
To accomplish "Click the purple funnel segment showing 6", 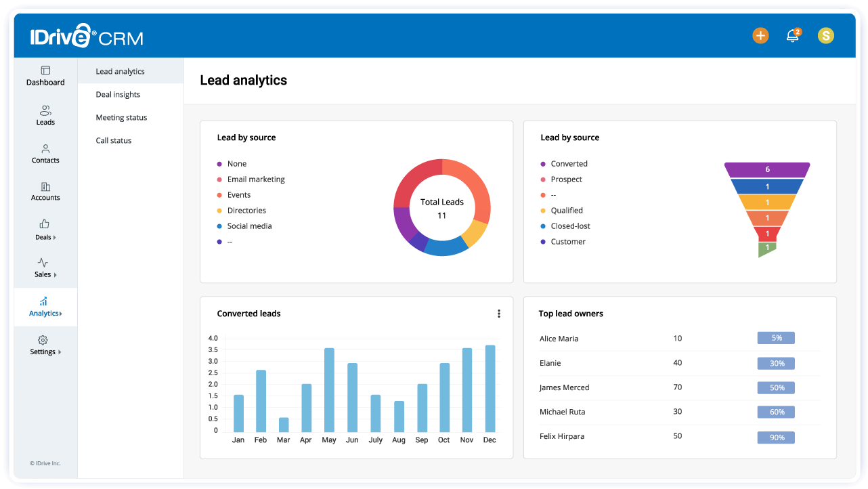I will coord(767,169).
